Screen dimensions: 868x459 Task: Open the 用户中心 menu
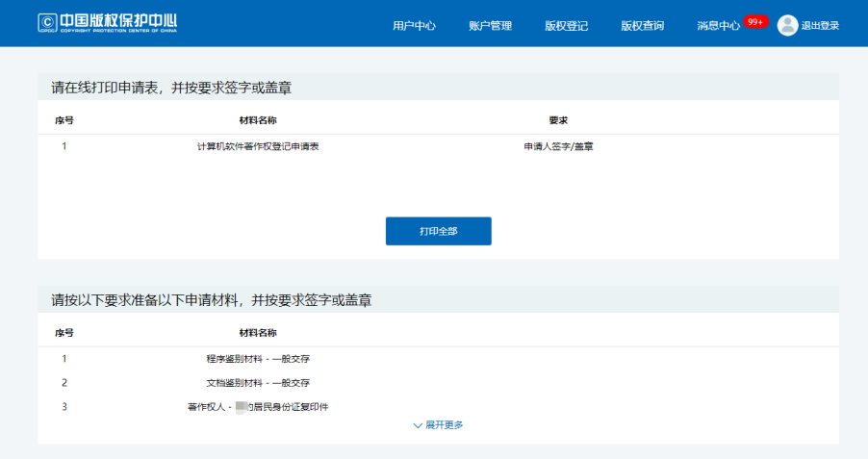pyautogui.click(x=414, y=25)
